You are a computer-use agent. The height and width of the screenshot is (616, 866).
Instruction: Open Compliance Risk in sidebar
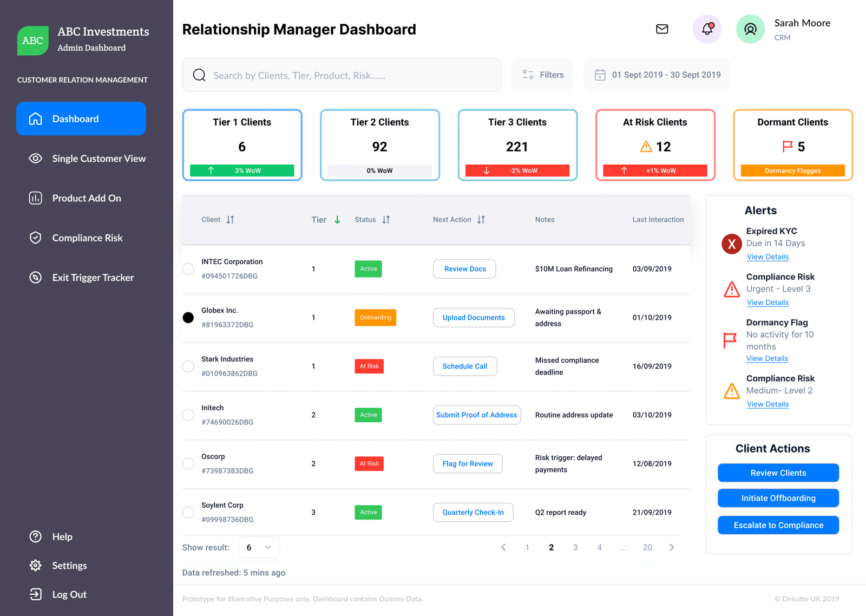point(87,238)
